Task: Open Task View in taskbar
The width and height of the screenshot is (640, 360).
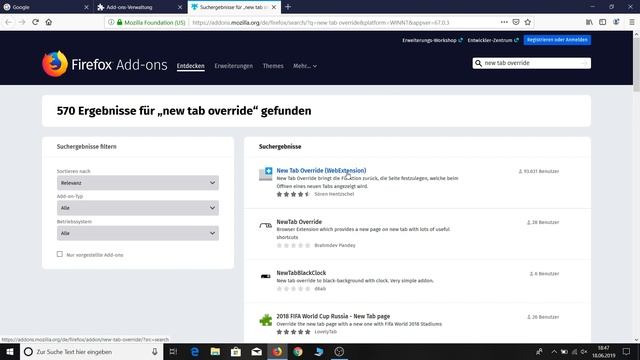Action: (x=173, y=351)
